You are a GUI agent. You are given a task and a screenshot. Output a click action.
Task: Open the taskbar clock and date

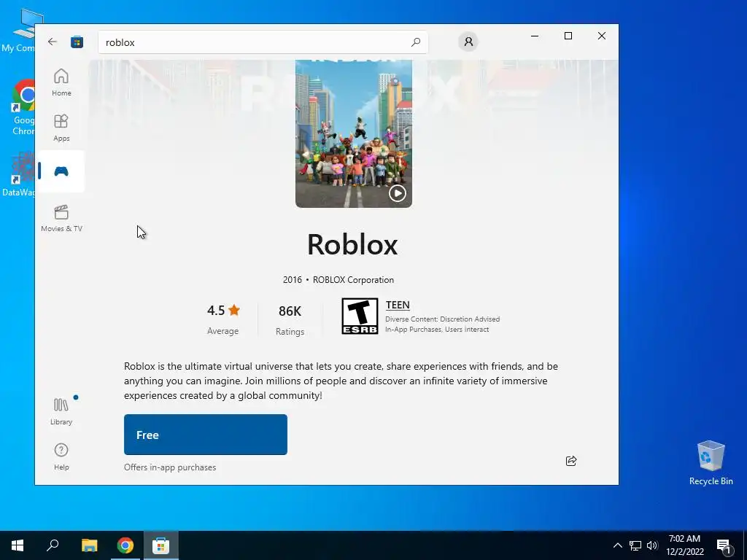click(x=684, y=545)
